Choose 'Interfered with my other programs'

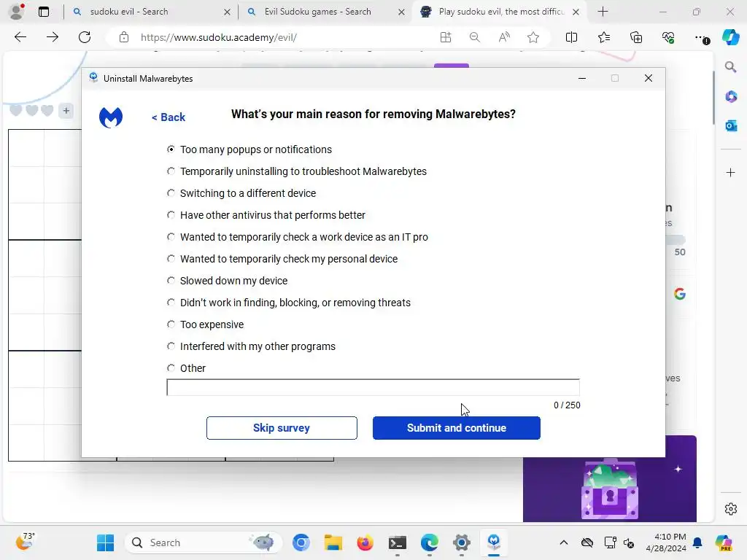(251, 346)
